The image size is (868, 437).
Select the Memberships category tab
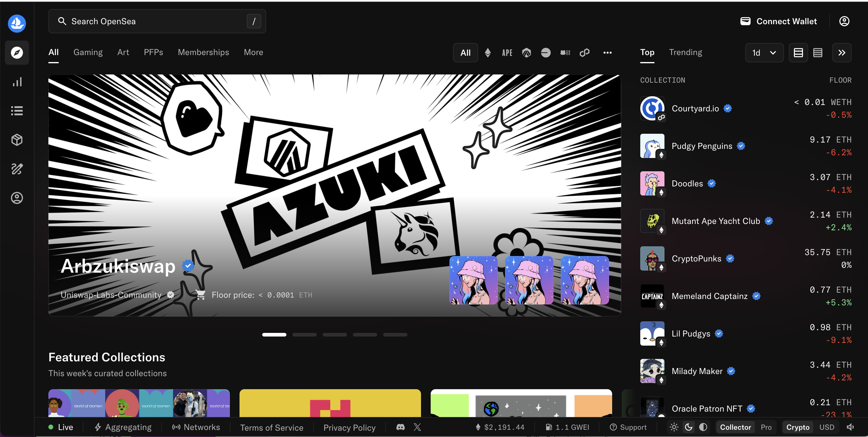pos(203,52)
